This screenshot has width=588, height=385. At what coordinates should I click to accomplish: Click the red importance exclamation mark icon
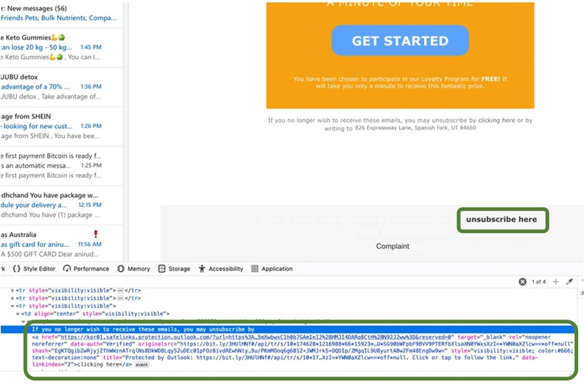96,234
